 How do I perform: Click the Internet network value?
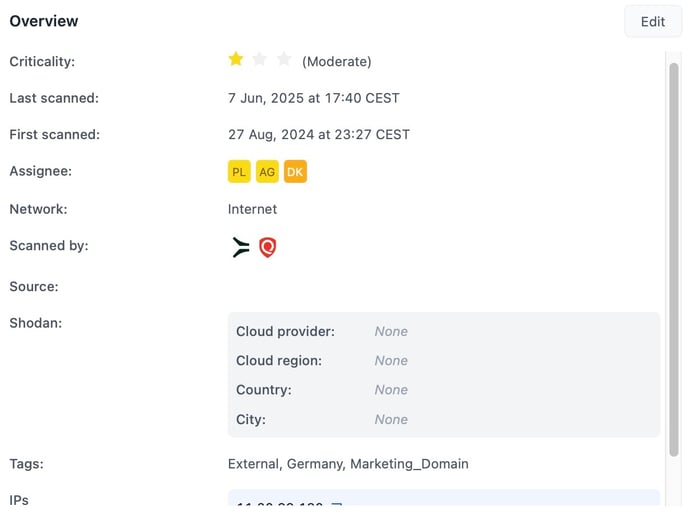[x=252, y=209]
